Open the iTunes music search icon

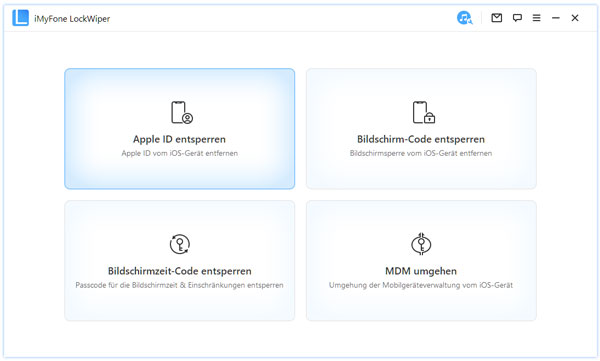465,18
